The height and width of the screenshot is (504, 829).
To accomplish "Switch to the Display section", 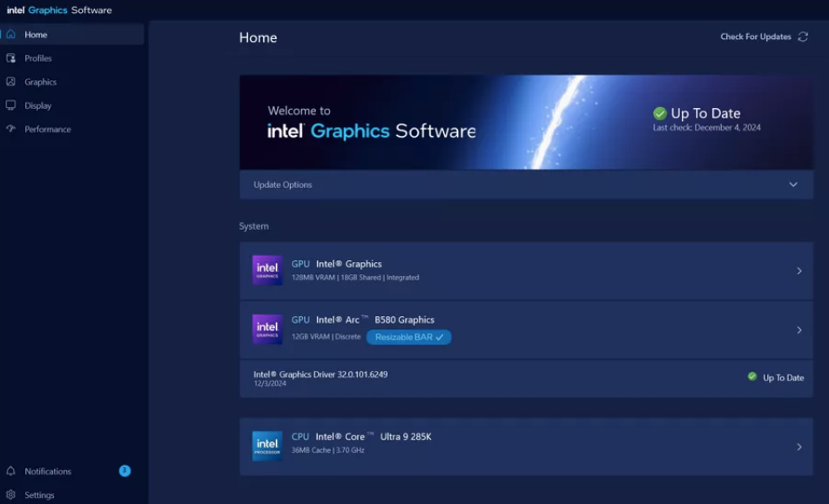I will [72, 105].
